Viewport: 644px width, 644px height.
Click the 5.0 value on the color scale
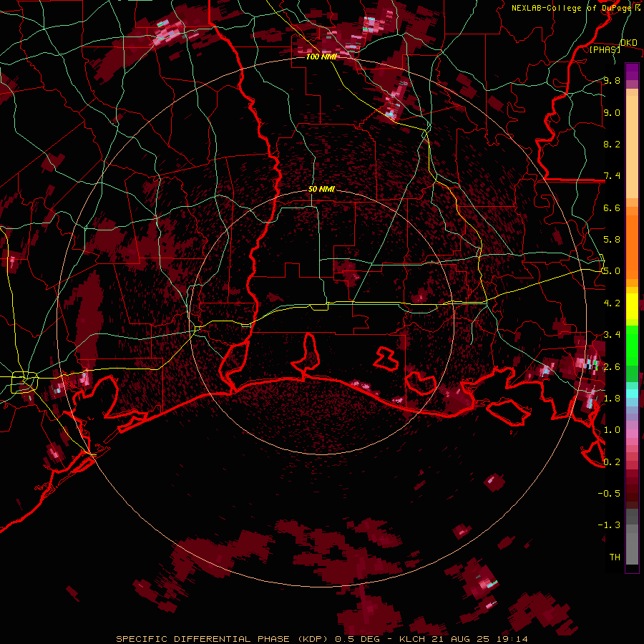click(612, 271)
